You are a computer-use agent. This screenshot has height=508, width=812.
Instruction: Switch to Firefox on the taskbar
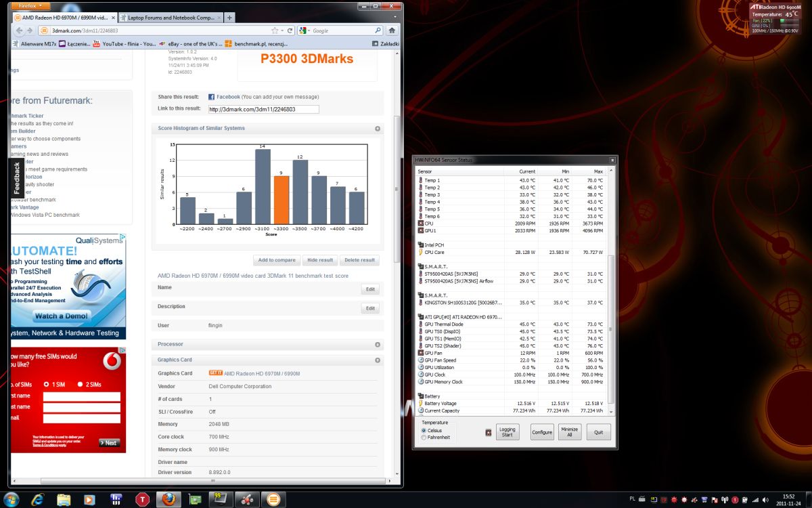(x=168, y=499)
